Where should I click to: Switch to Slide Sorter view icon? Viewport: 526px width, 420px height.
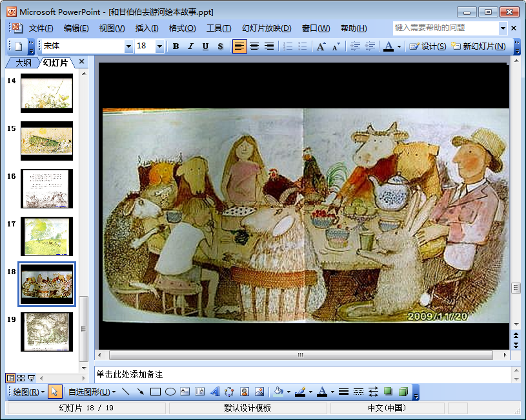pos(21,378)
